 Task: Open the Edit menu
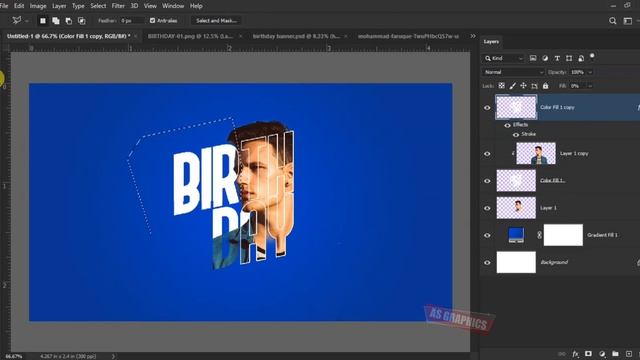[x=19, y=6]
